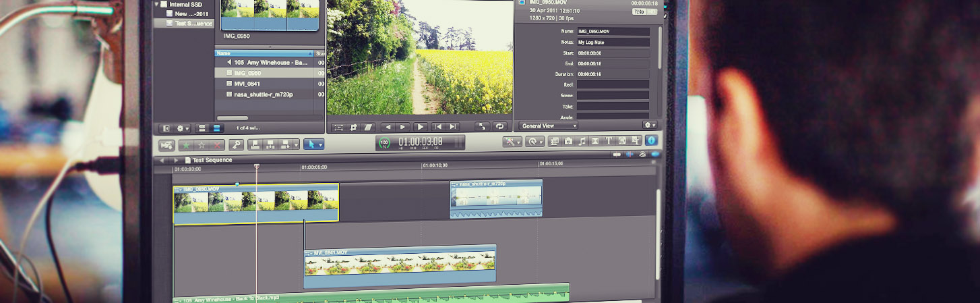Click the Notes field My Log Note
The width and height of the screenshot is (980, 303).
pos(613,42)
